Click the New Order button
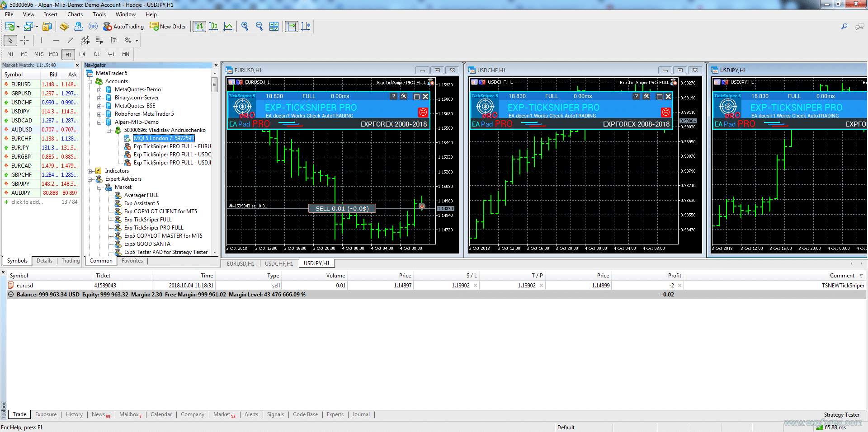Image resolution: width=868 pixels, height=432 pixels. (x=168, y=26)
